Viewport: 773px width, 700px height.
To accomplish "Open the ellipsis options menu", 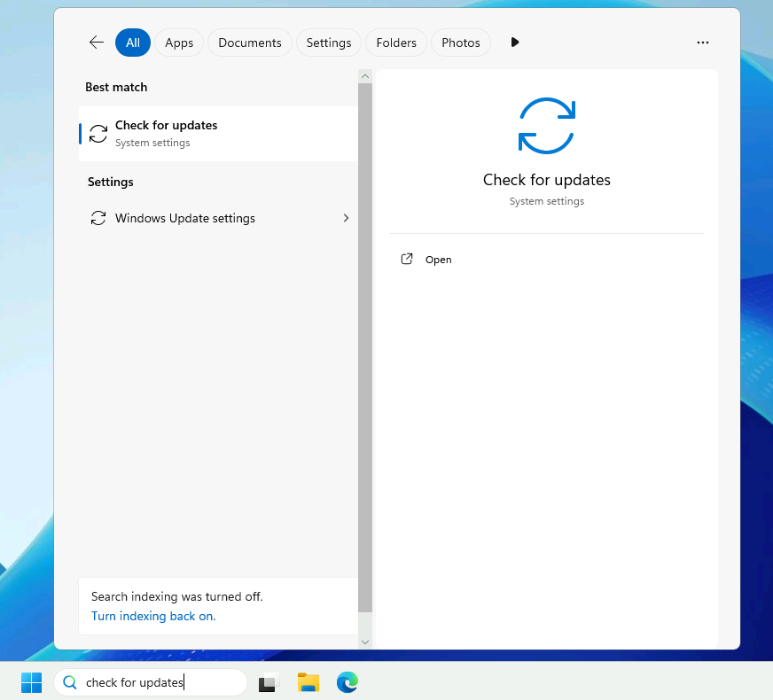I will (703, 42).
